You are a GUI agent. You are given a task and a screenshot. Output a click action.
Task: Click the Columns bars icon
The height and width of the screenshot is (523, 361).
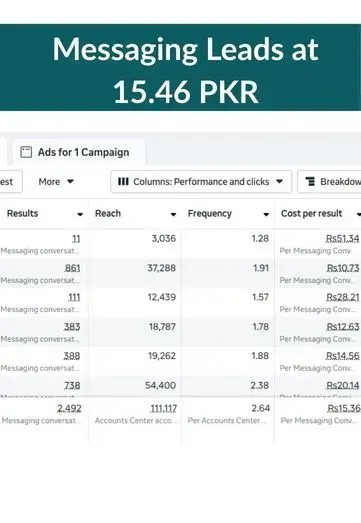point(123,181)
